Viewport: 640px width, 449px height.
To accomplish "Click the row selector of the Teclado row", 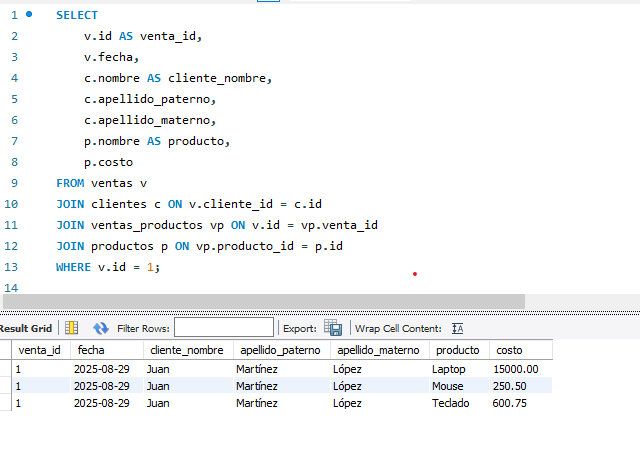I will [6, 403].
